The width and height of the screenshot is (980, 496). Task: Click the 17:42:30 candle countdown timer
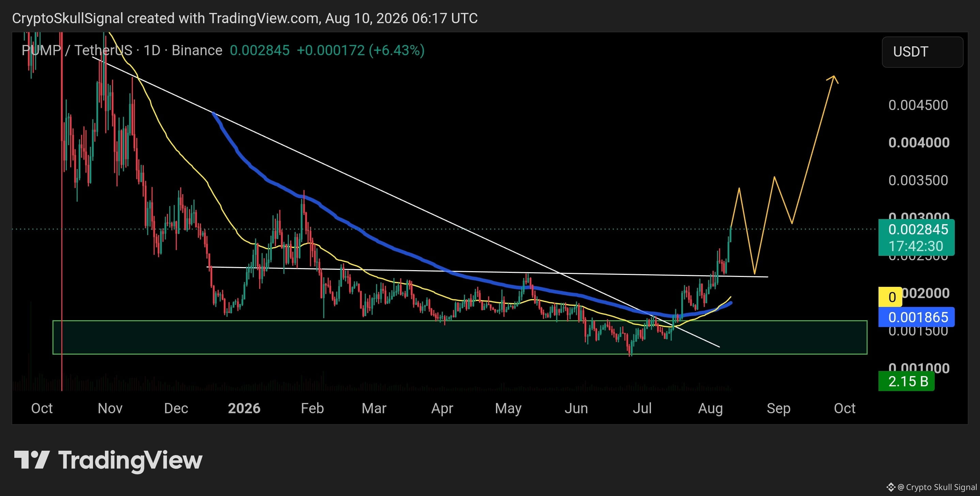(916, 246)
